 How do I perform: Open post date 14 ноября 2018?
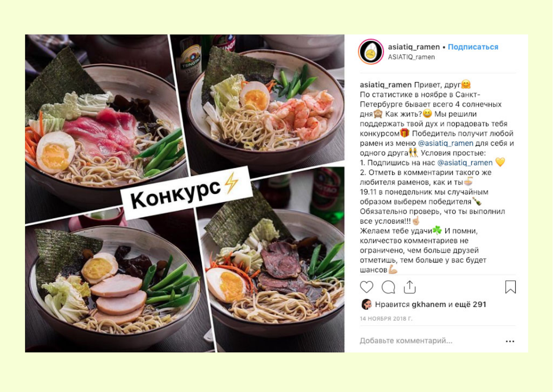[386, 319]
